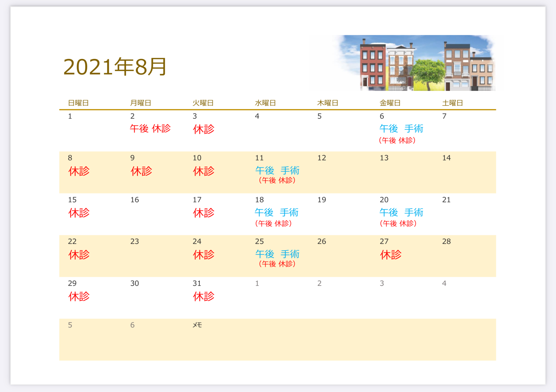Click the 金曜日 column header

(390, 103)
